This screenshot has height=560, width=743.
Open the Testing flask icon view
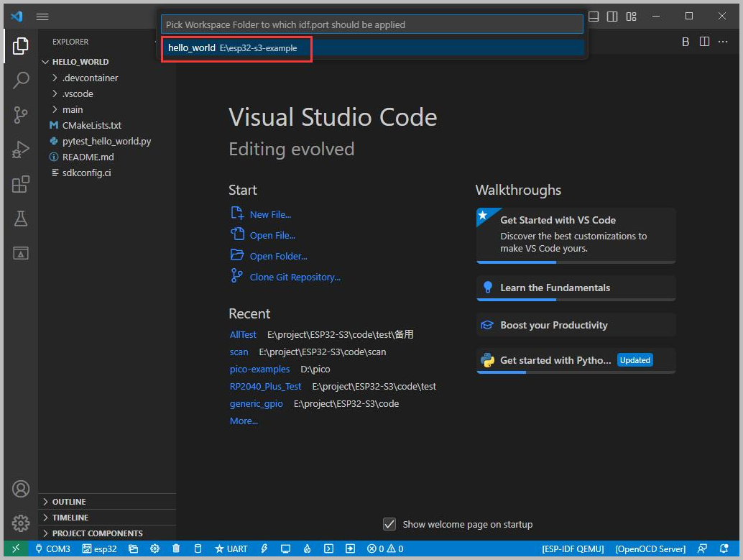point(21,219)
